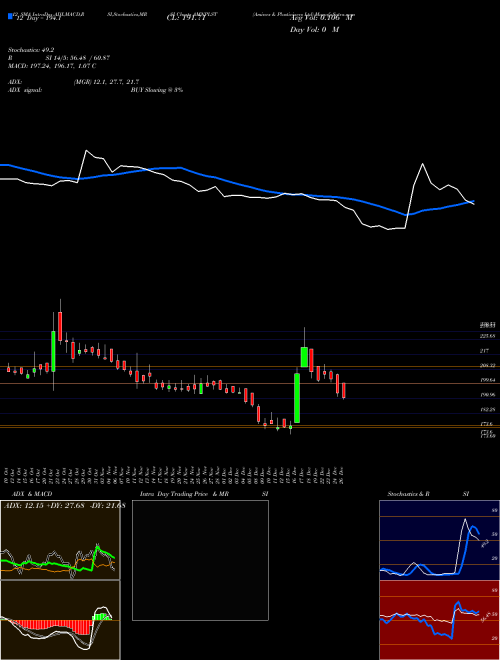The height and width of the screenshot is (660, 500).
Task: Click the 'MACD: 197.24, 196.17, 1.07 C' line
Action: (52, 66)
